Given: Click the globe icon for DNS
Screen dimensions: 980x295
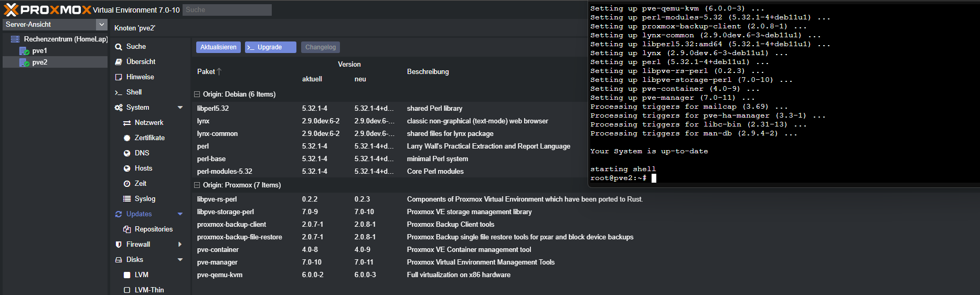Looking at the screenshot, I should click(x=127, y=153).
